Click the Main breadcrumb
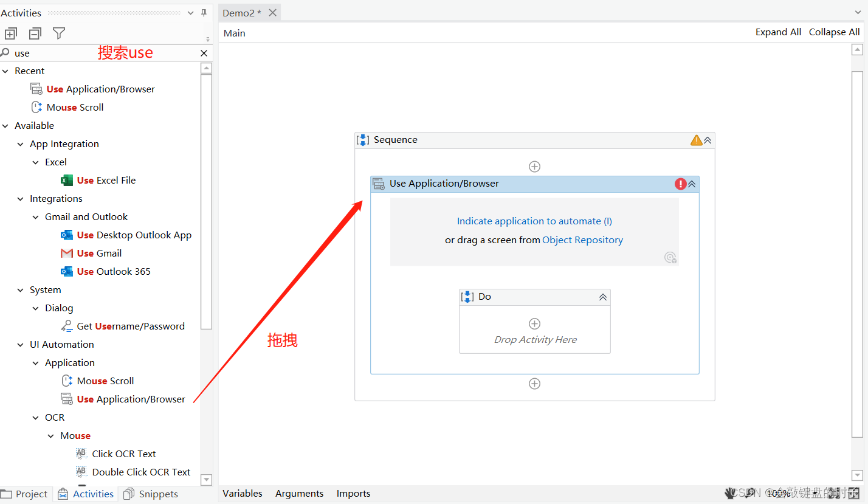Screen dimensions: 868x504 [235, 33]
